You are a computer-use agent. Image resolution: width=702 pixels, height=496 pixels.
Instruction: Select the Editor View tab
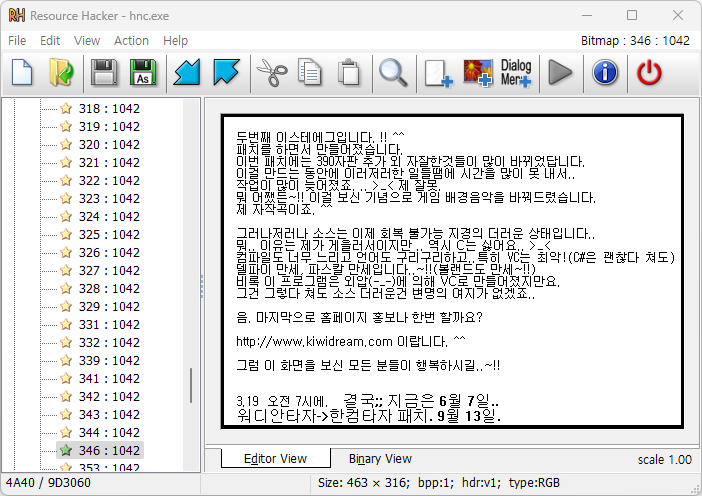coord(275,459)
